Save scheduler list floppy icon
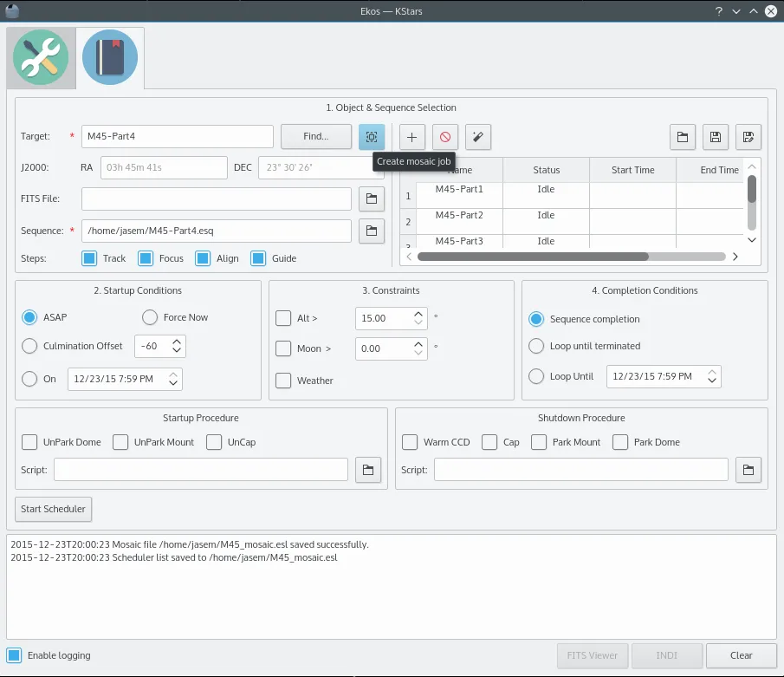 pos(716,137)
